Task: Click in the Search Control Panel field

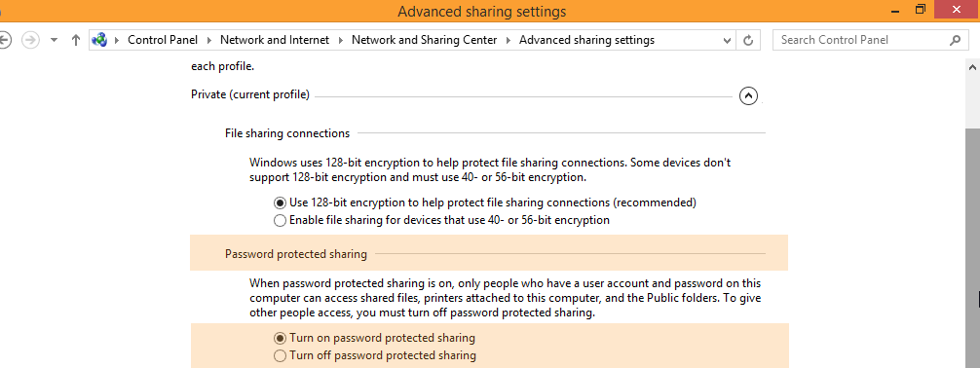Action: [x=862, y=40]
